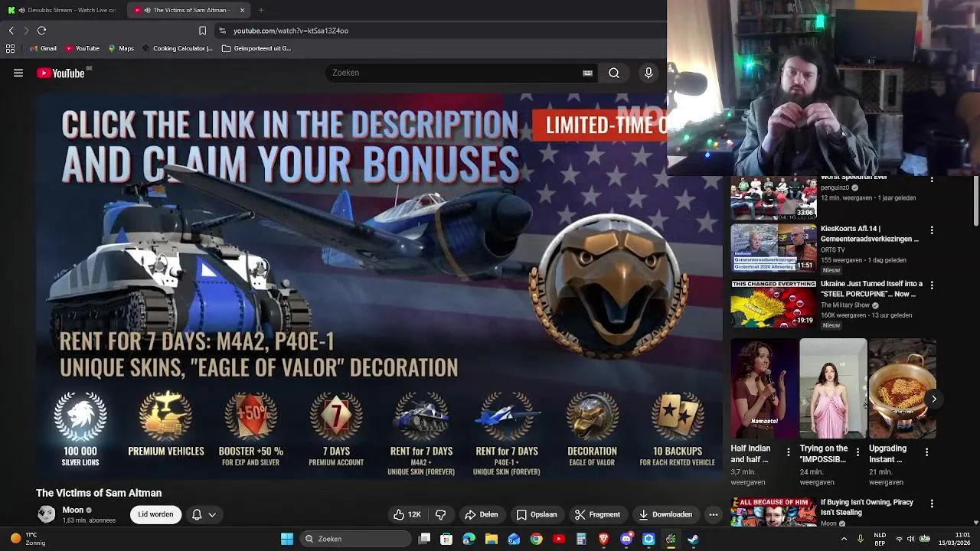Open options for Trying on IMPOSSIB short
Viewport: 980px width, 551px height.
tap(857, 452)
